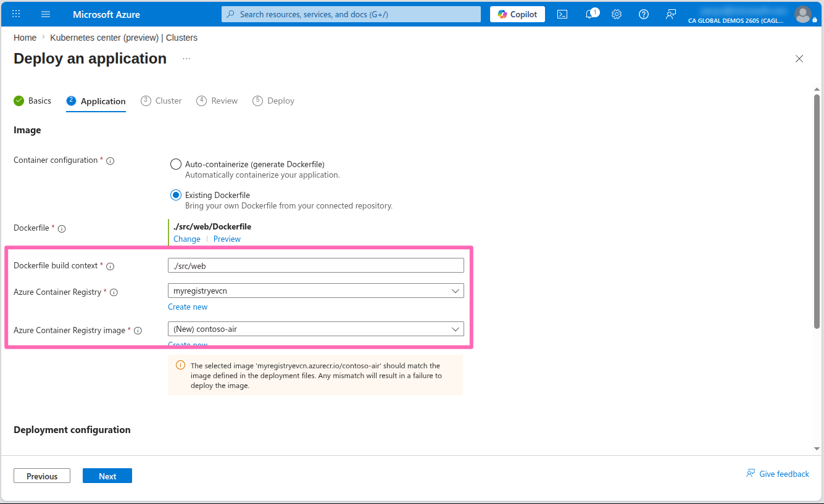Open the hamburger portal menu
The width and height of the screenshot is (824, 504).
46,14
